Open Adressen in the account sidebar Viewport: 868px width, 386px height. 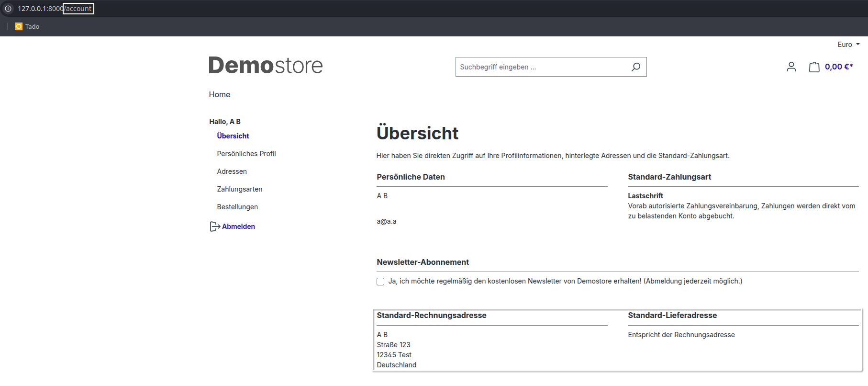tap(232, 171)
